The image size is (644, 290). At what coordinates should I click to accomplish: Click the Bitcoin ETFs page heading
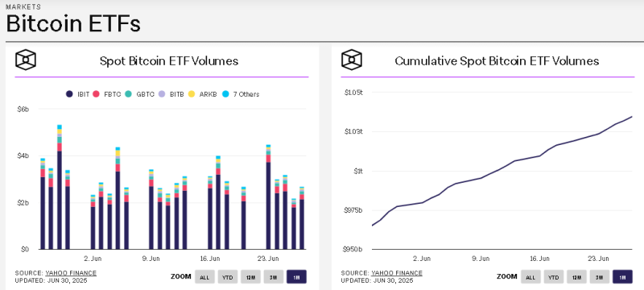click(x=73, y=24)
